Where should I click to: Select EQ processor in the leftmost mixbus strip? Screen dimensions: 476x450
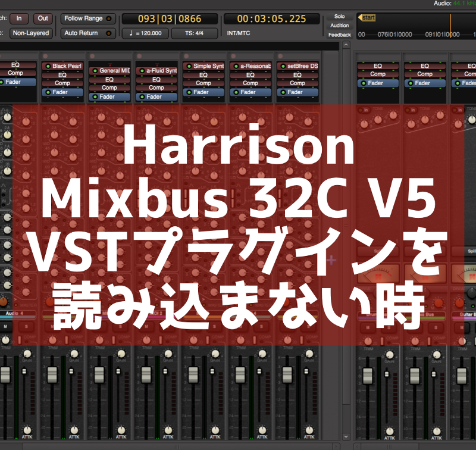click(378, 66)
